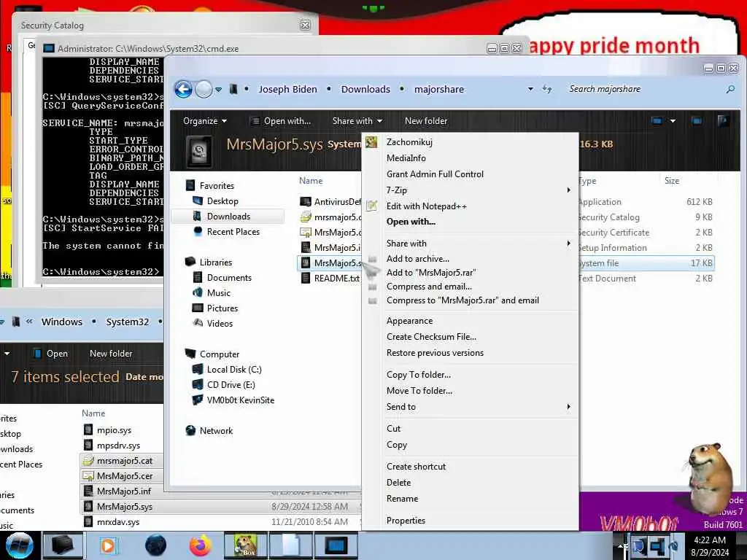Select Rename in context menu
The width and height of the screenshot is (747, 560).
pyautogui.click(x=471, y=499)
